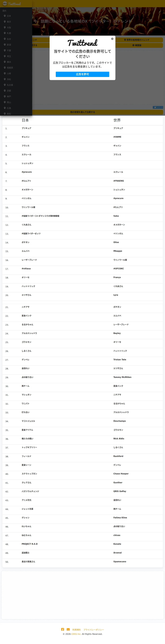Click the blue Twitter tweet share button
165x644 pixels.
pos(158,107)
